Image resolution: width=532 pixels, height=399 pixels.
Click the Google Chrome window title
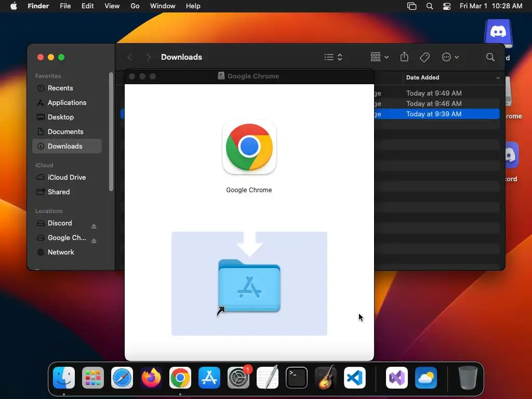pyautogui.click(x=253, y=76)
